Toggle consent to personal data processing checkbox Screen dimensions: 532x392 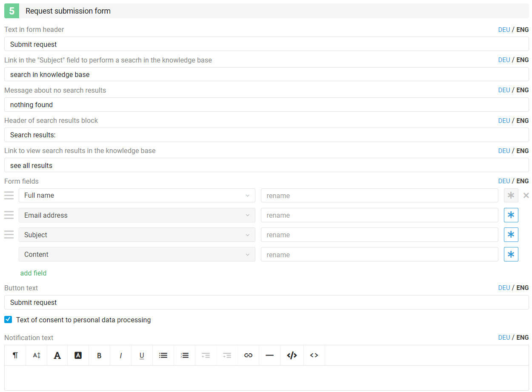coord(8,320)
